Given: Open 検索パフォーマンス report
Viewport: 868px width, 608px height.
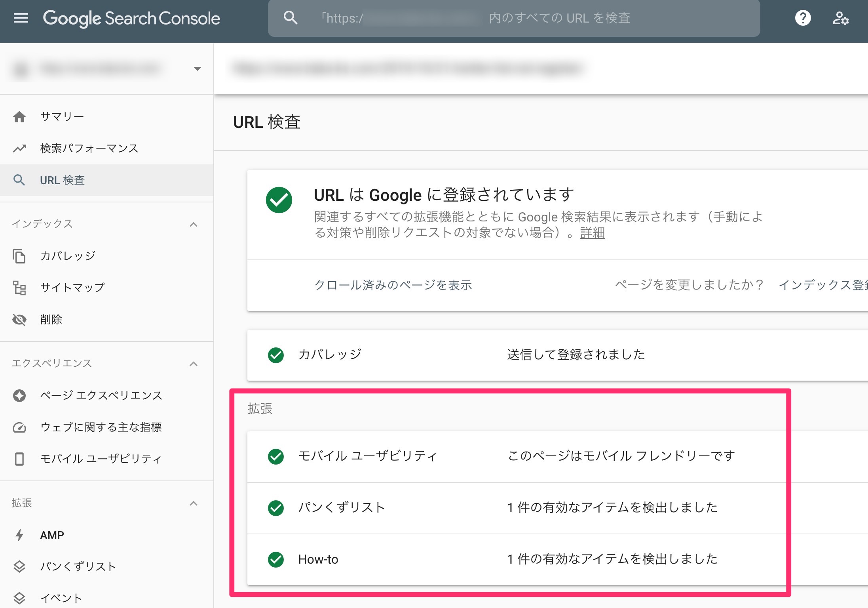Looking at the screenshot, I should pyautogui.click(x=107, y=149).
